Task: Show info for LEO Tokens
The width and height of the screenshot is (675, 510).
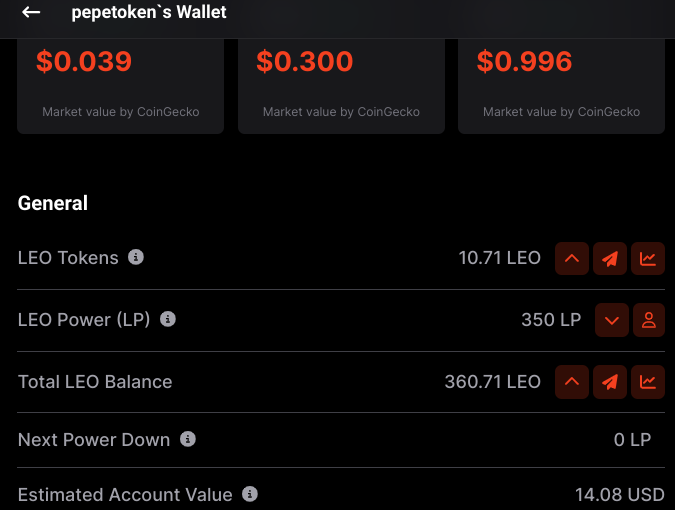Action: pyautogui.click(x=136, y=257)
